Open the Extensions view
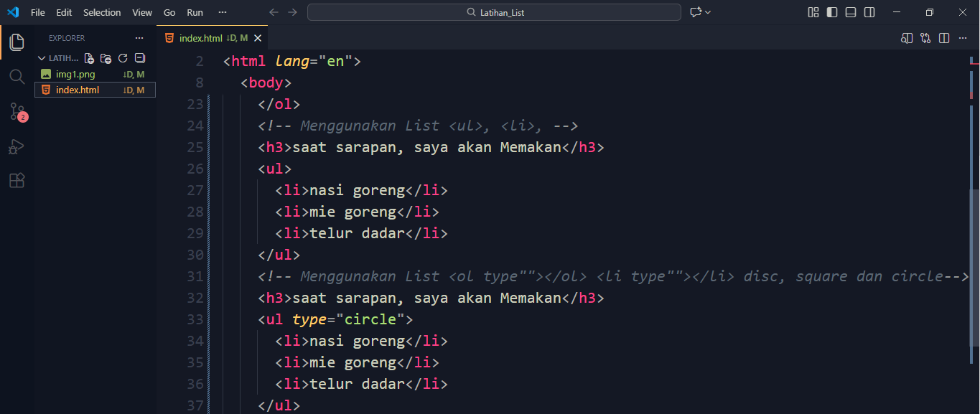 click(x=17, y=180)
